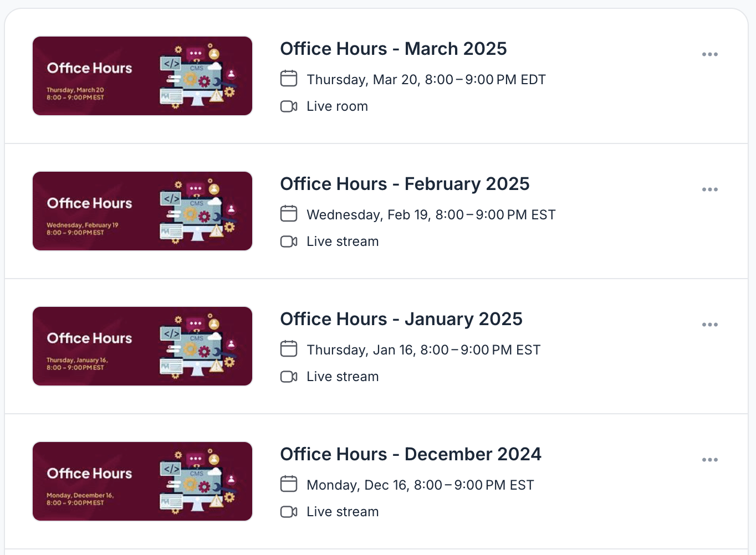This screenshot has height=555, width=756.
Task: Click calendar icon beside Wednesday, Feb 19
Action: point(289,214)
